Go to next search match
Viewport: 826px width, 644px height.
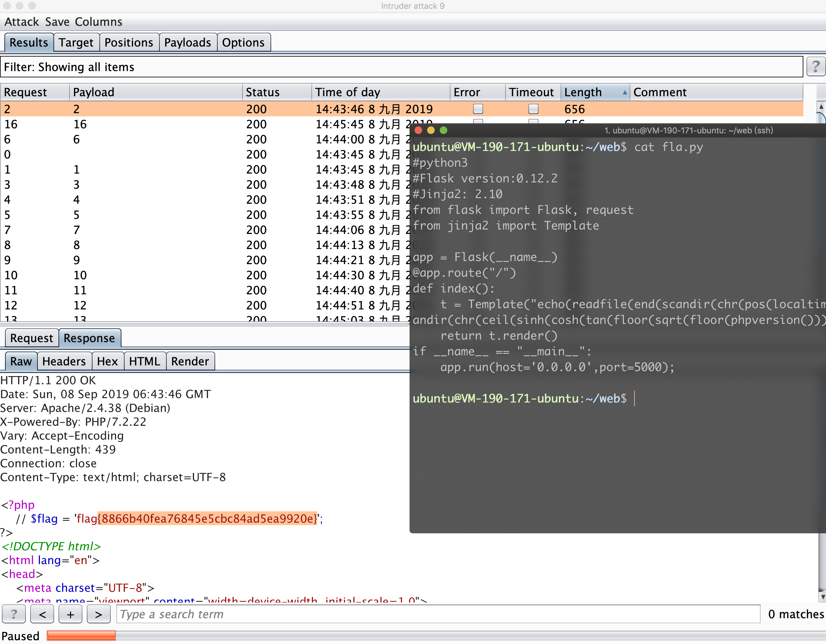[98, 614]
